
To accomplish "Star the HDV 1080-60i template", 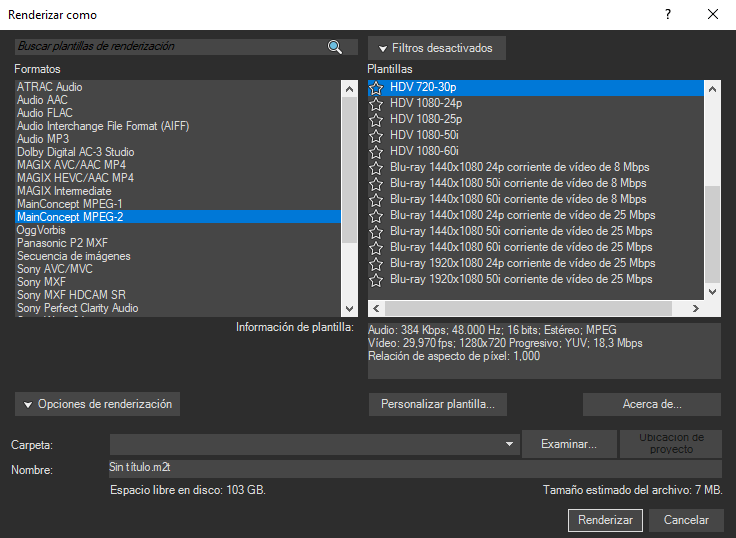I will click(376, 152).
